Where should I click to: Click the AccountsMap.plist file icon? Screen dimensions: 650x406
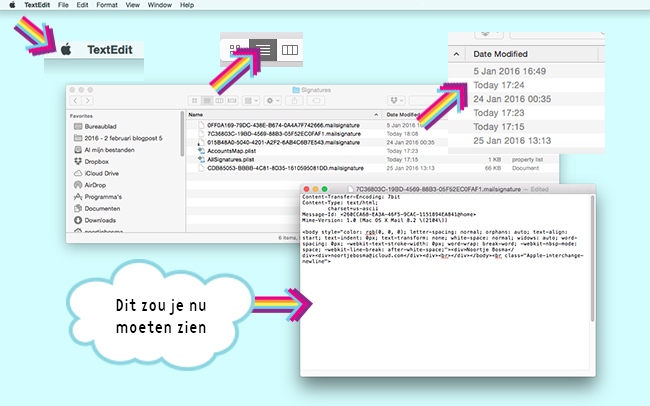coord(201,151)
